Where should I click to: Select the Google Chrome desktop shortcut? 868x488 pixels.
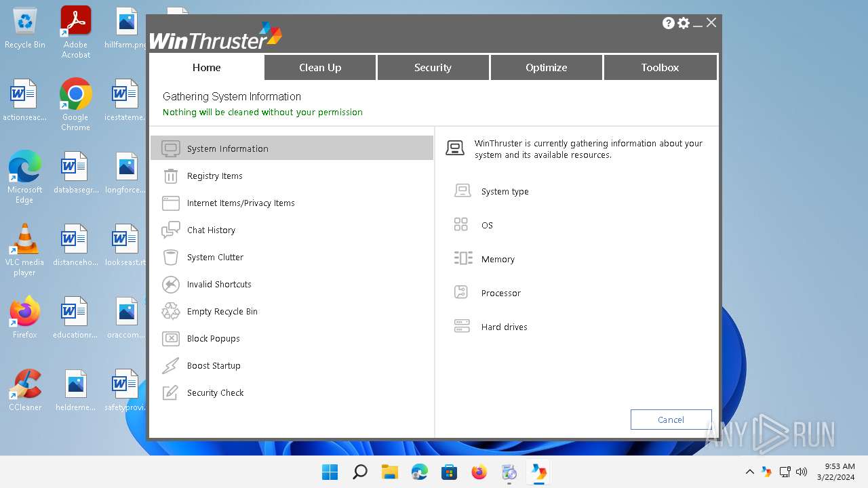click(75, 105)
